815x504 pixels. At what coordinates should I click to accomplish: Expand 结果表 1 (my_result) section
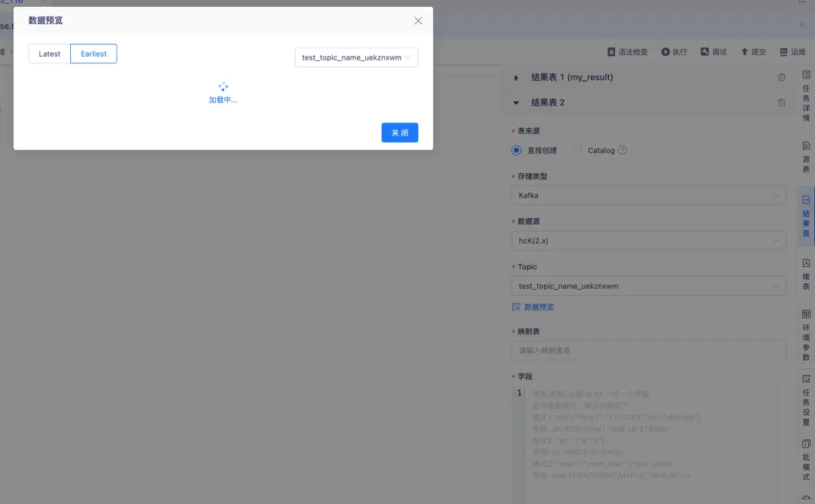(x=516, y=77)
